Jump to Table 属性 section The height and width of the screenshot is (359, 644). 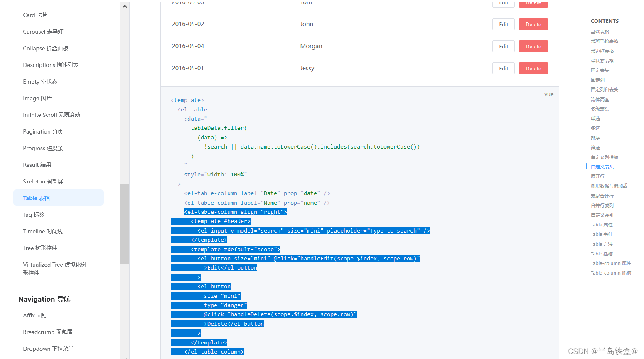(602, 225)
